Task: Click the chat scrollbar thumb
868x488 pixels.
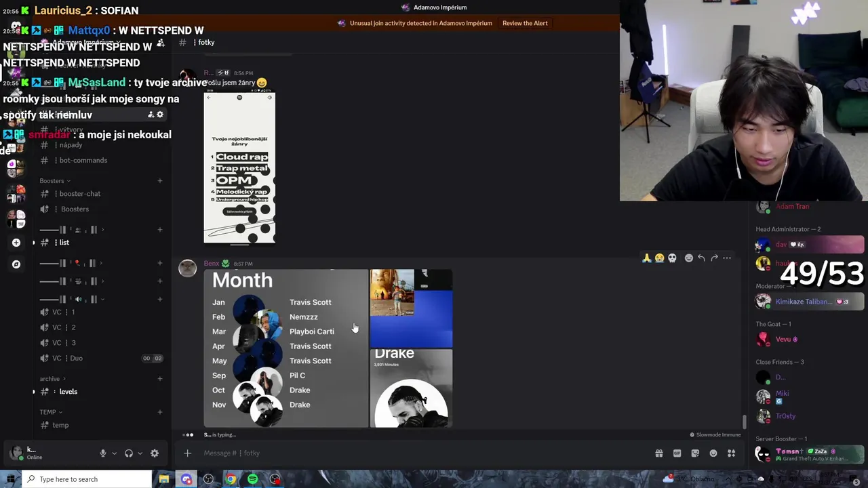Action: pyautogui.click(x=745, y=422)
